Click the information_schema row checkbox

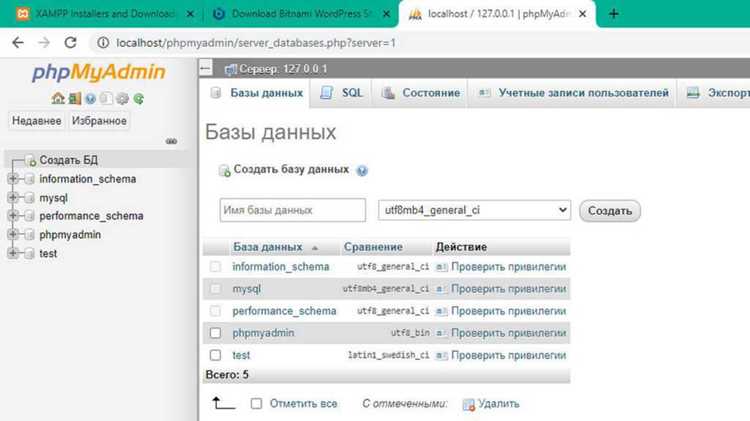[x=215, y=266]
